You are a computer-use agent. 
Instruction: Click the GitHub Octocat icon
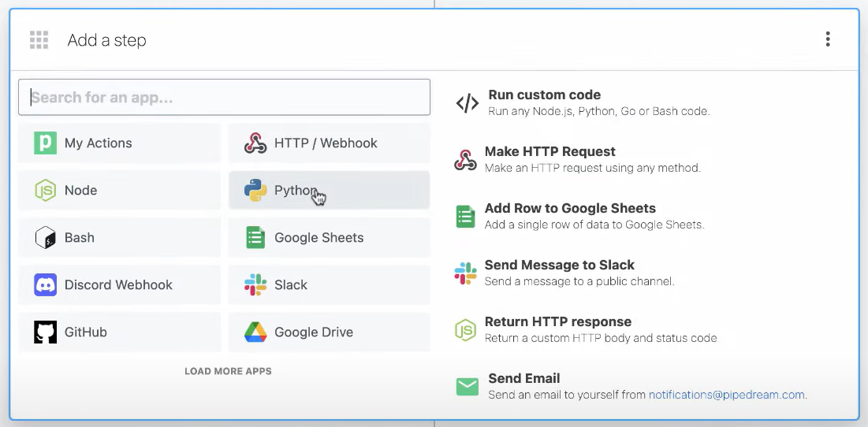click(x=46, y=332)
